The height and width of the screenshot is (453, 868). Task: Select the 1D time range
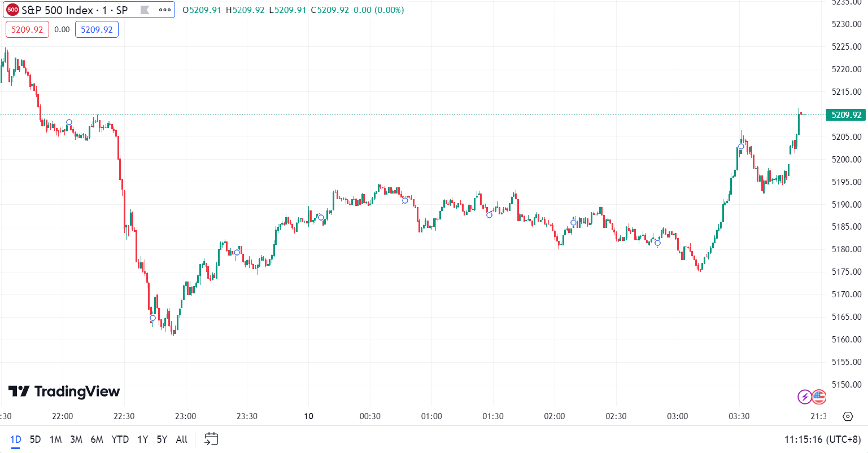(x=15, y=439)
